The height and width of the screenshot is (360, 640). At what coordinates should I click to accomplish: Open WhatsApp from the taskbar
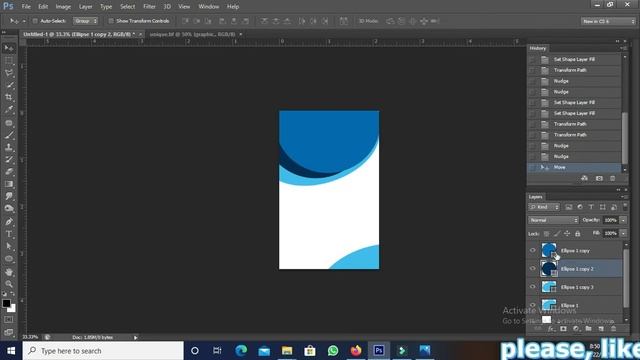click(x=333, y=351)
